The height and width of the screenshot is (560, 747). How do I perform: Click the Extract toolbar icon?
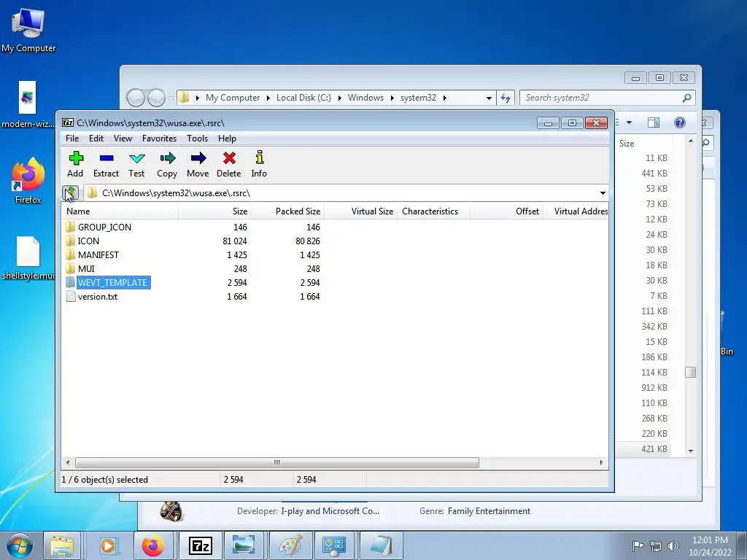click(106, 164)
